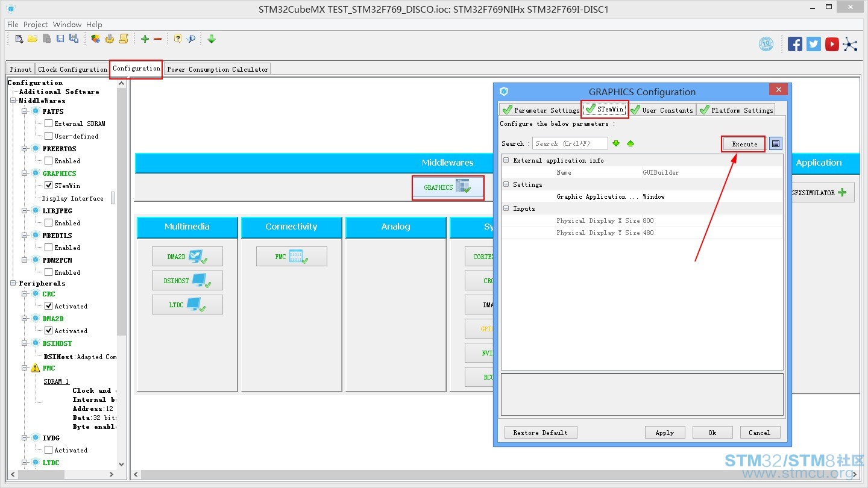Open Help with the question mark icon
Viewport: 868px width, 488px height.
pos(178,39)
